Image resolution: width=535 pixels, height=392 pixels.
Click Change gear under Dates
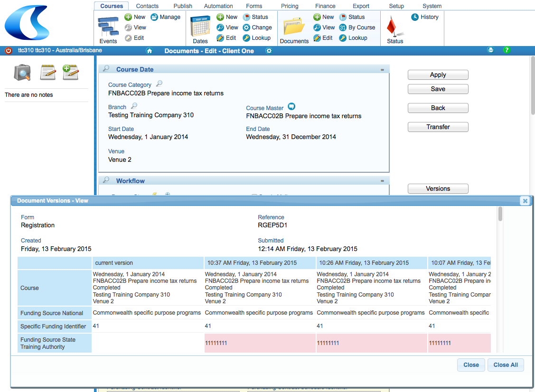pyautogui.click(x=257, y=28)
